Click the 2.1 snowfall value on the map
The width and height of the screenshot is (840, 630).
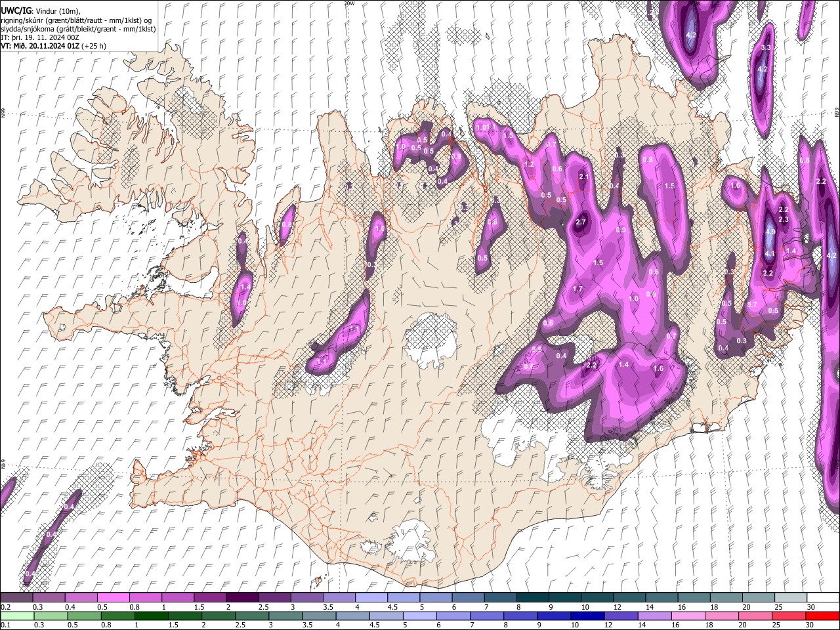tap(584, 177)
